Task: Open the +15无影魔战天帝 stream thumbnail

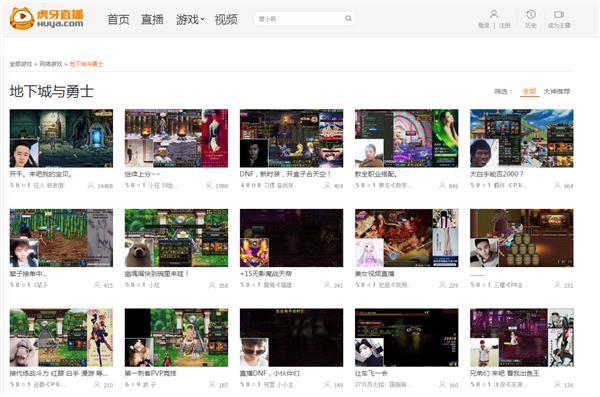Action: click(292, 238)
